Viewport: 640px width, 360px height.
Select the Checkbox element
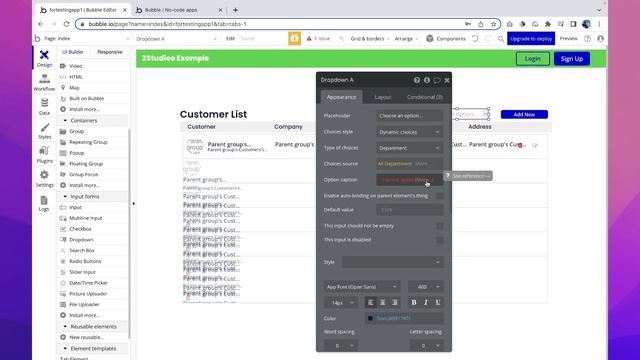click(80, 229)
